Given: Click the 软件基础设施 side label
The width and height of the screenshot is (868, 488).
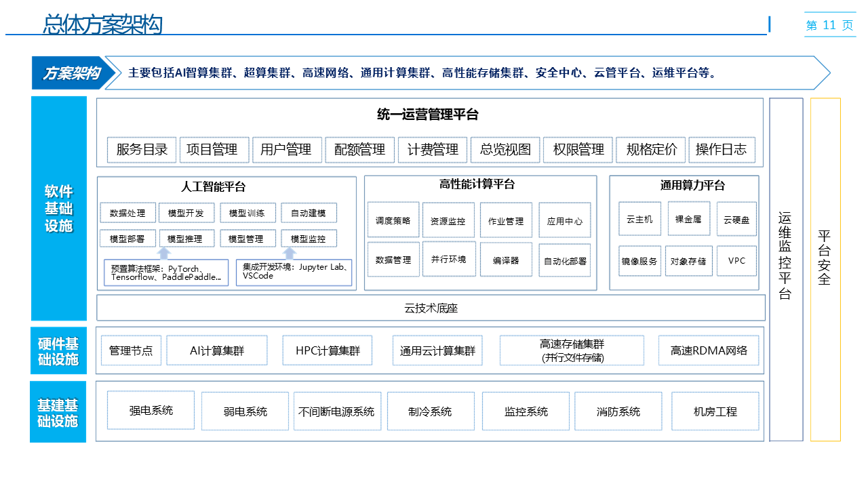Looking at the screenshot, I should pyautogui.click(x=59, y=208).
